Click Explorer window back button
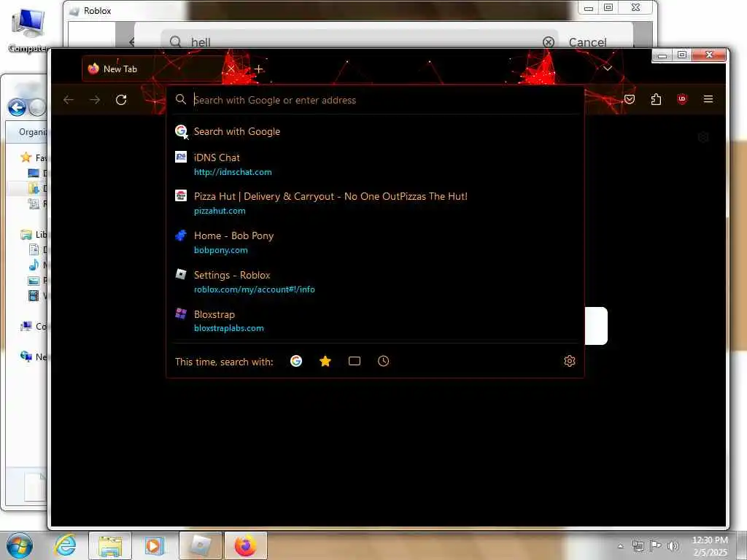Viewport: 747px width, 560px height. tap(18, 108)
